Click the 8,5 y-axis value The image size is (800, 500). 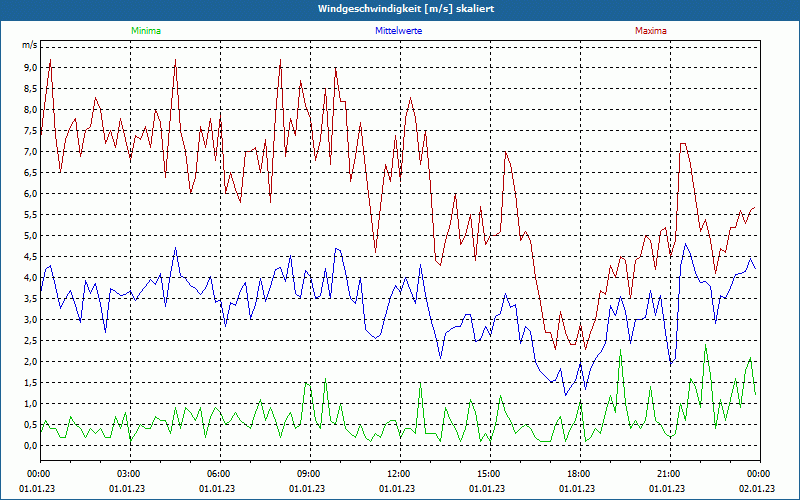point(29,89)
